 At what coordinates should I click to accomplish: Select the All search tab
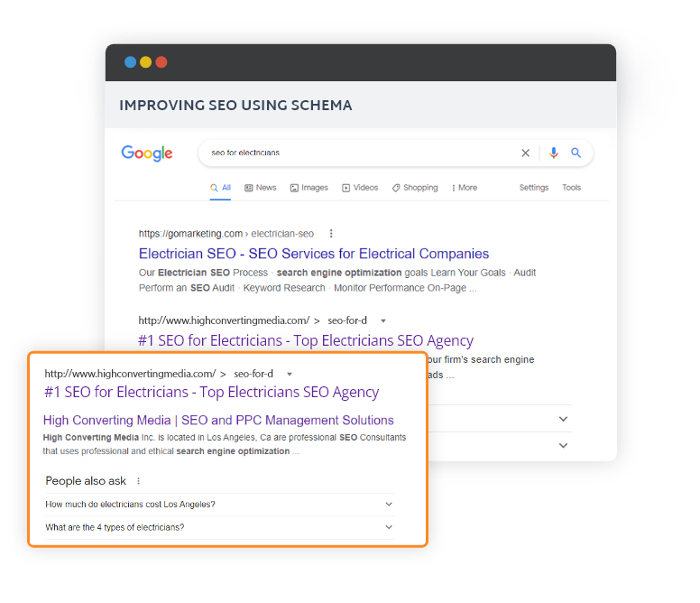(220, 188)
